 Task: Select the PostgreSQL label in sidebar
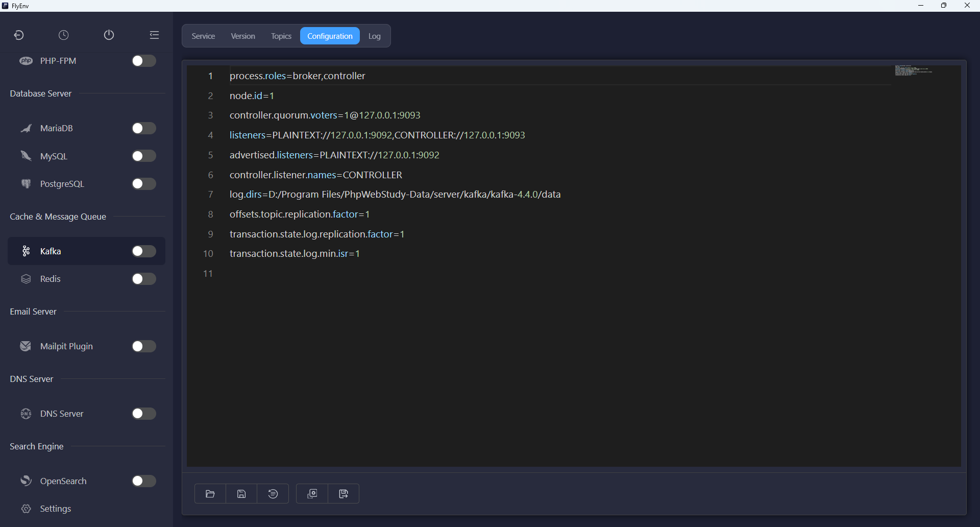pyautogui.click(x=62, y=184)
